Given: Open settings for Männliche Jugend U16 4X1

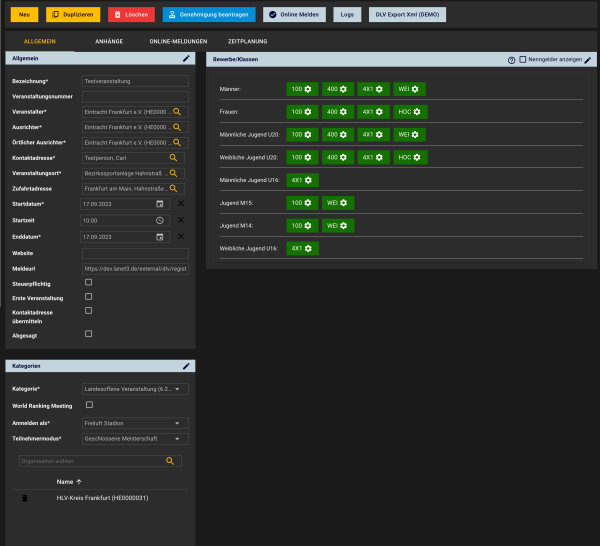Looking at the screenshot, I should [308, 180].
